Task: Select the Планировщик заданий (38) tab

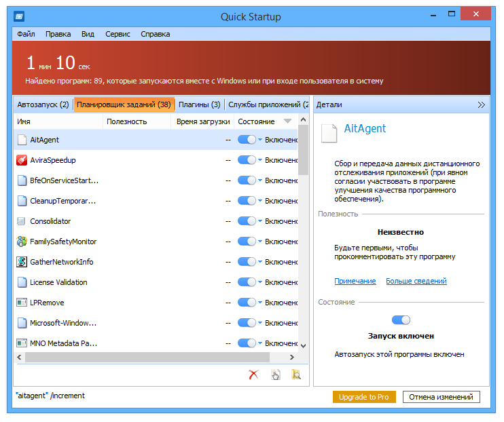Action: click(124, 104)
